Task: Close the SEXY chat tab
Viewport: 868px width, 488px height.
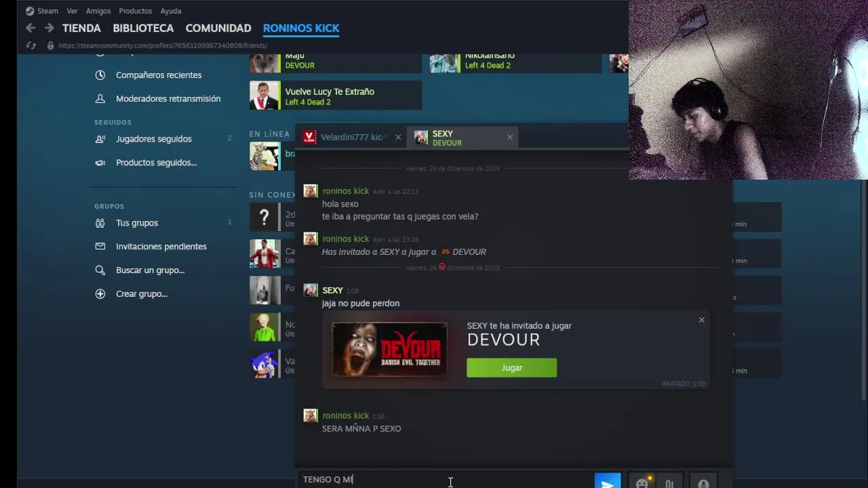Action: pyautogui.click(x=510, y=137)
